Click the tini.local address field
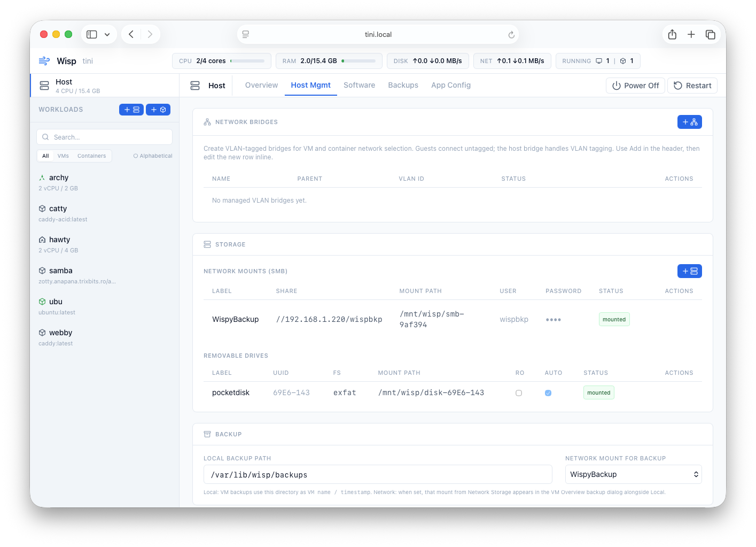Screen dimensions: 756x547 pos(378,34)
